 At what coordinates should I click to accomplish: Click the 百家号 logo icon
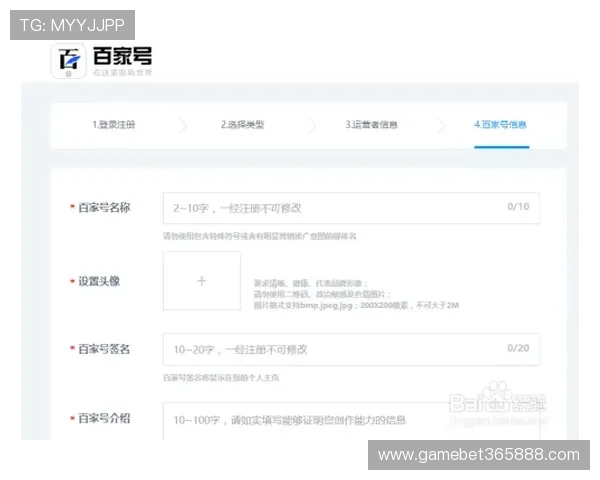pos(68,61)
